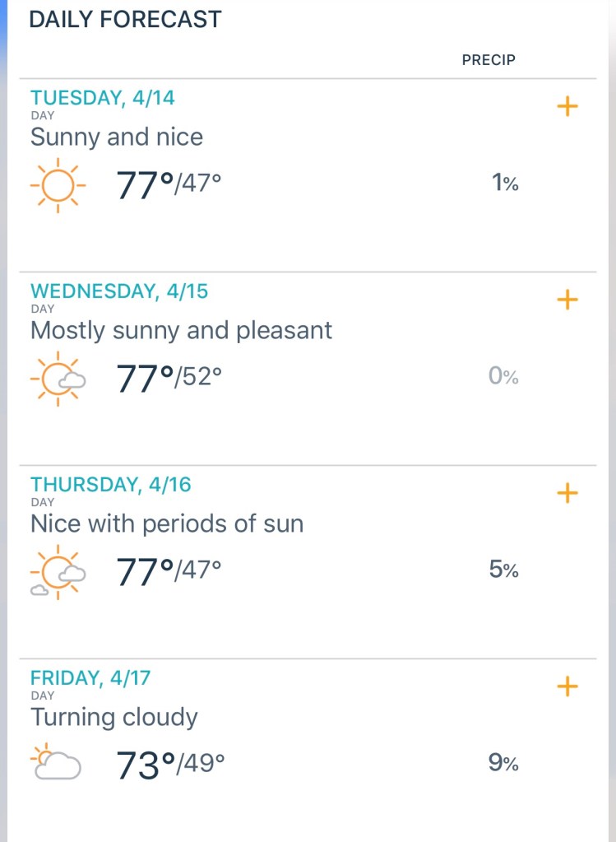Screen dimensions: 616x842
Task: Expand Friday 4/17 with plus icon
Action: coord(567,686)
